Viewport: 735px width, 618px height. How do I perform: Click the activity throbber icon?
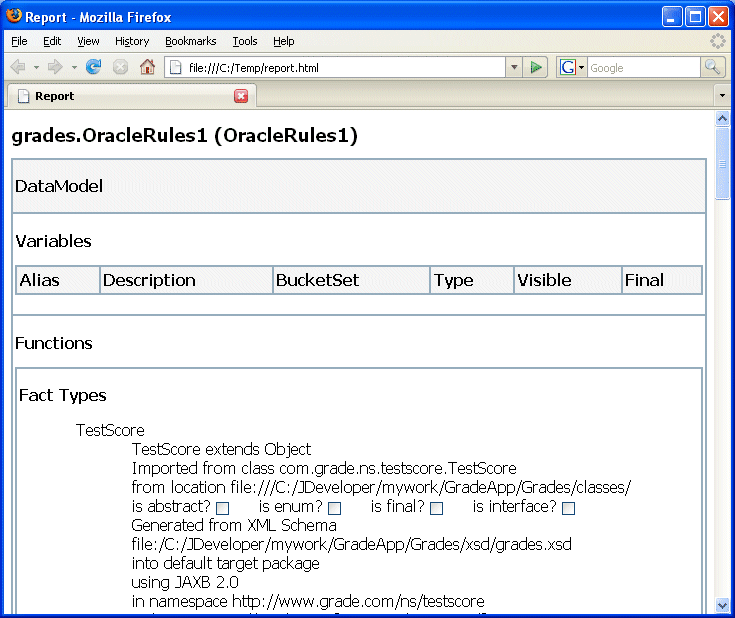point(718,41)
